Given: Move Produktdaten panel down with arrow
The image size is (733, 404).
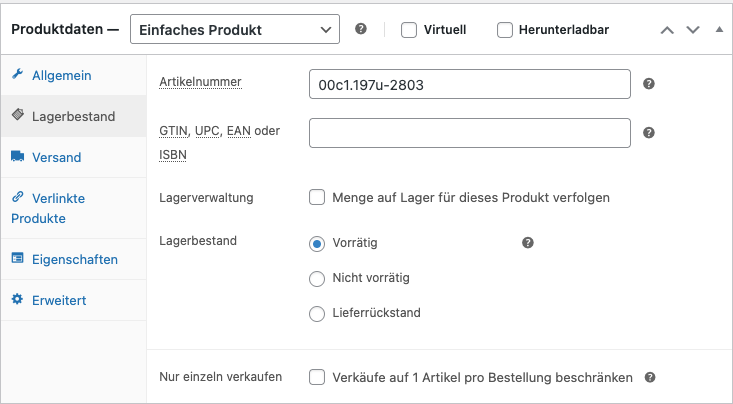Looking at the screenshot, I should (x=693, y=30).
